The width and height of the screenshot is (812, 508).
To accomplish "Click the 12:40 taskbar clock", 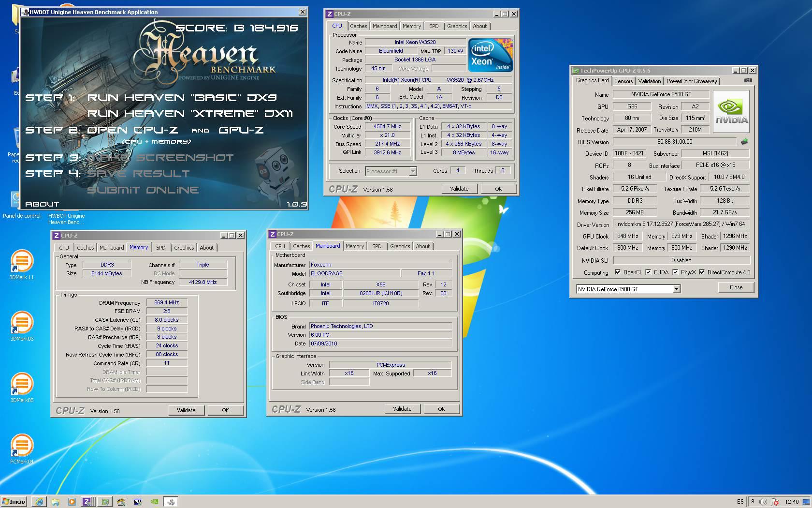I will coord(792,502).
